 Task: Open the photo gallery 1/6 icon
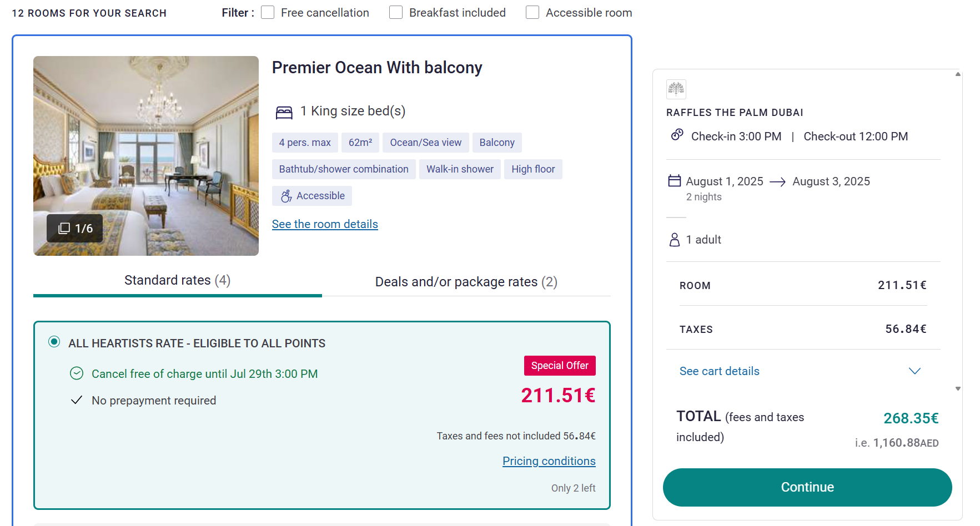pyautogui.click(x=64, y=228)
